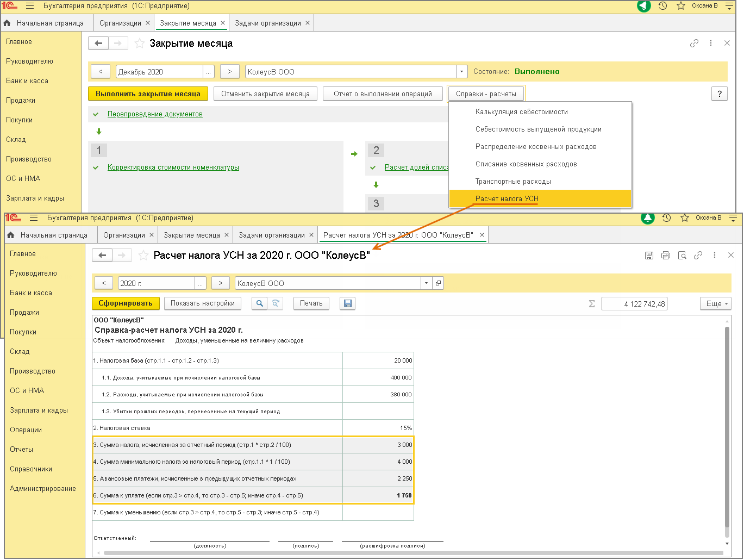Click the Декабрь 2020 period field
This screenshot has height=560, width=744.
pos(159,72)
